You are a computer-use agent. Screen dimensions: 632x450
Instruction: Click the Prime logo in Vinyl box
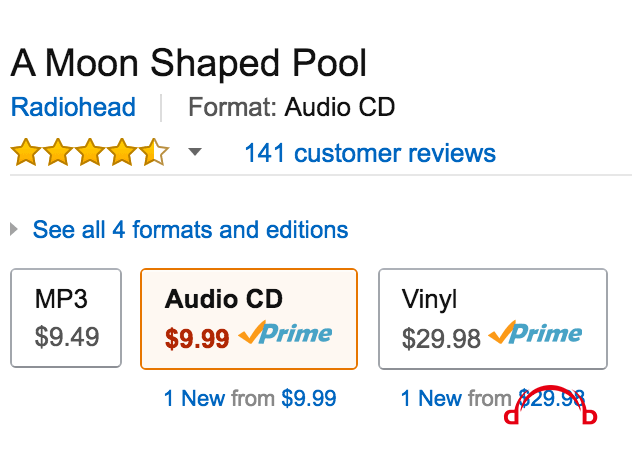click(535, 333)
